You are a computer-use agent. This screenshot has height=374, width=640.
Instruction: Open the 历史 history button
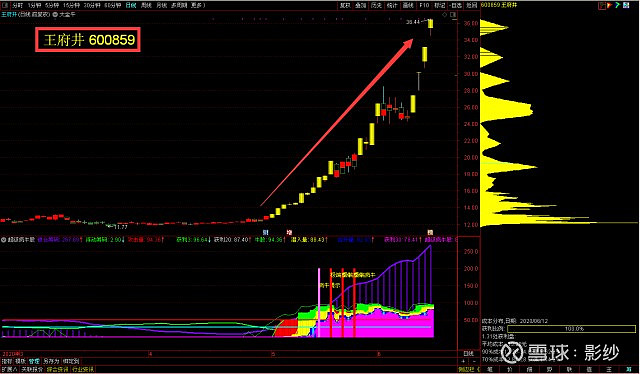pos(376,5)
